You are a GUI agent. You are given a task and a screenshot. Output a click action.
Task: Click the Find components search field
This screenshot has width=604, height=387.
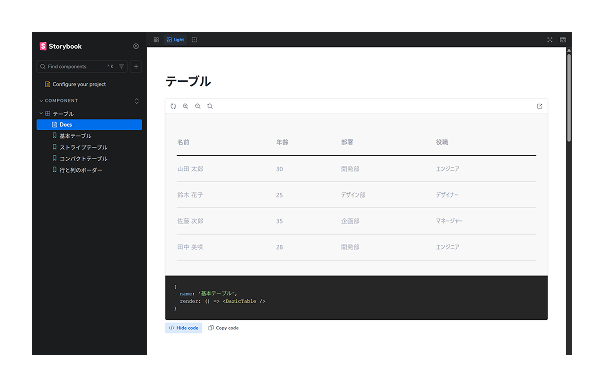tap(82, 67)
